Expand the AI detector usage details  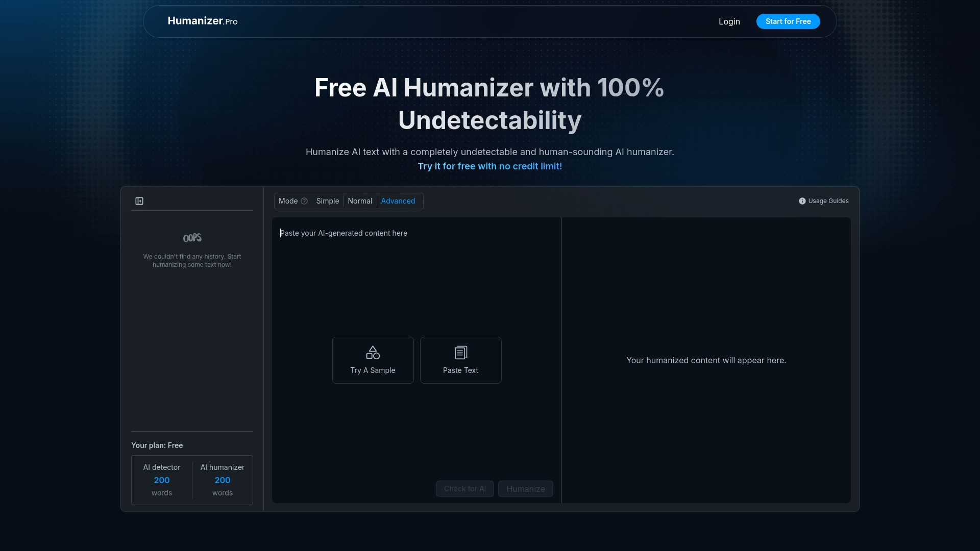(x=161, y=480)
